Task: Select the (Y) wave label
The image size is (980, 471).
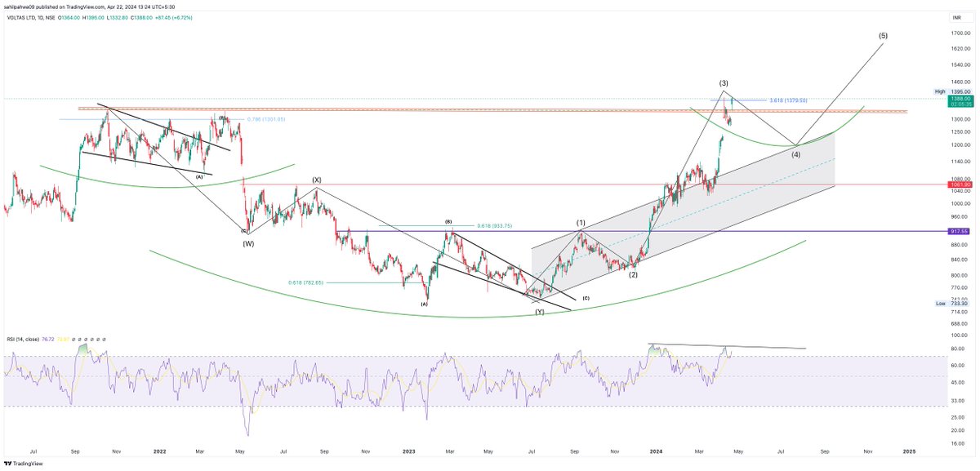Action: [x=540, y=312]
